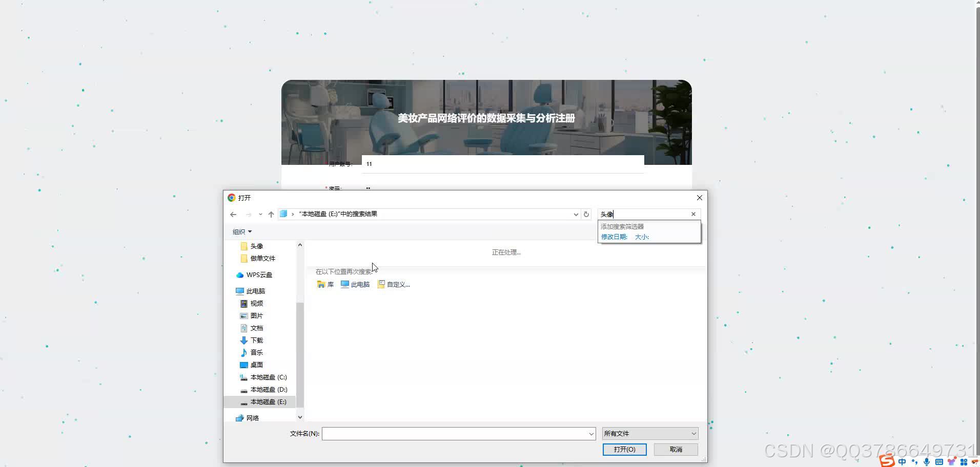Toggle the Chinese 中 input mode indicator
Screen dimensions: 980x467
[902, 462]
